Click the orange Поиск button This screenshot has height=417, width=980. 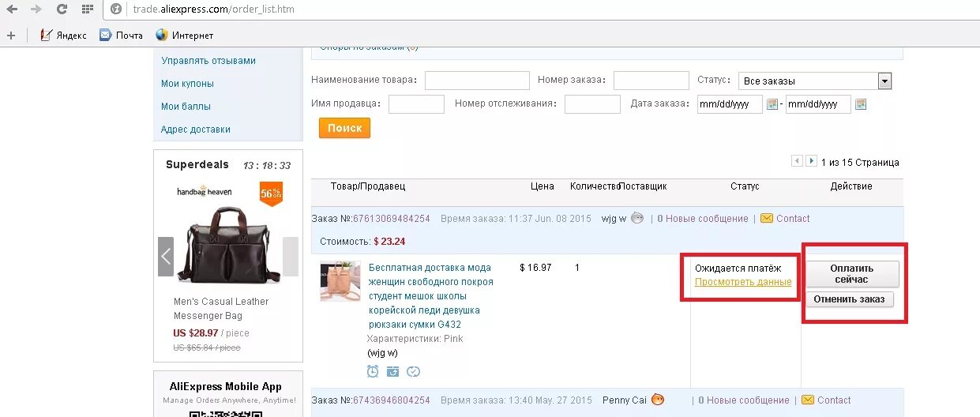[344, 128]
